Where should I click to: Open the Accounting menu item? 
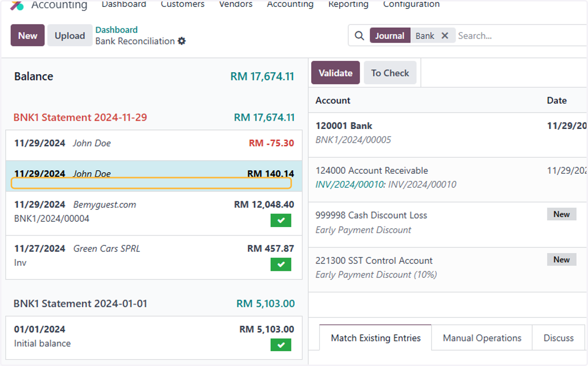(290, 4)
